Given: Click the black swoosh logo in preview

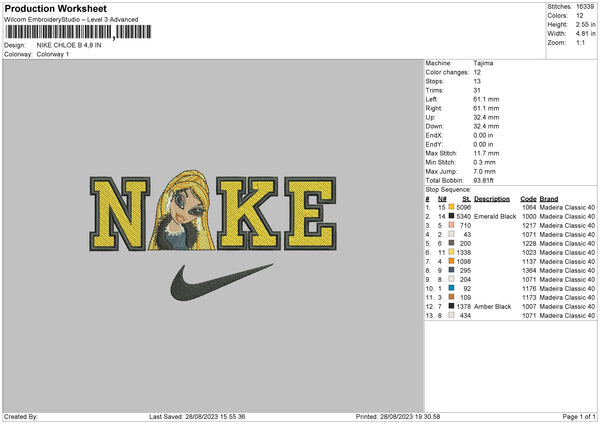Looking at the screenshot, I should tap(222, 282).
